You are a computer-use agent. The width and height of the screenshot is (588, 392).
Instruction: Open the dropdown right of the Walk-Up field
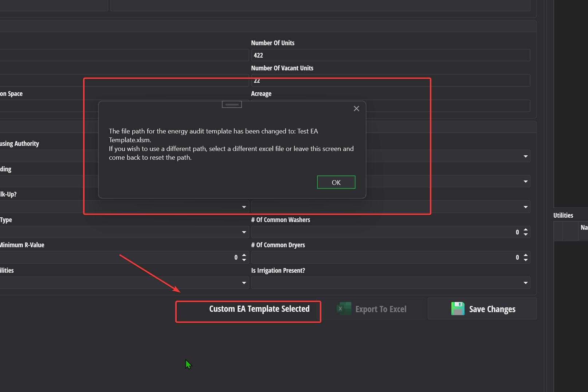click(525, 207)
